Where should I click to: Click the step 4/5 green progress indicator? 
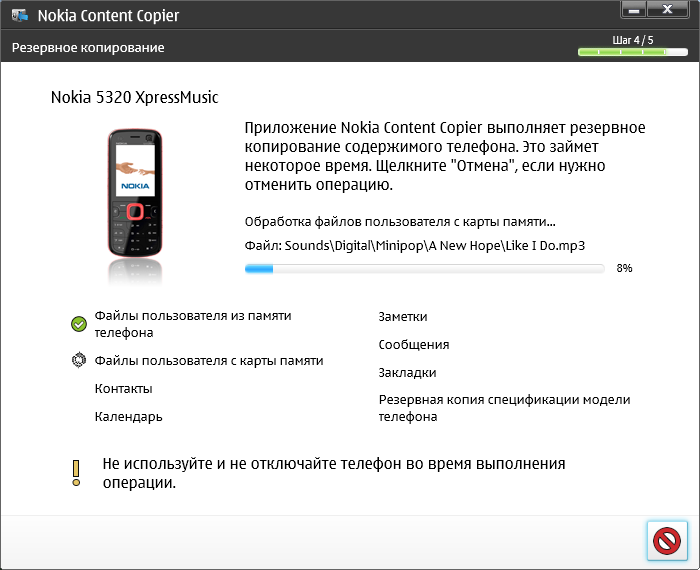[633, 52]
